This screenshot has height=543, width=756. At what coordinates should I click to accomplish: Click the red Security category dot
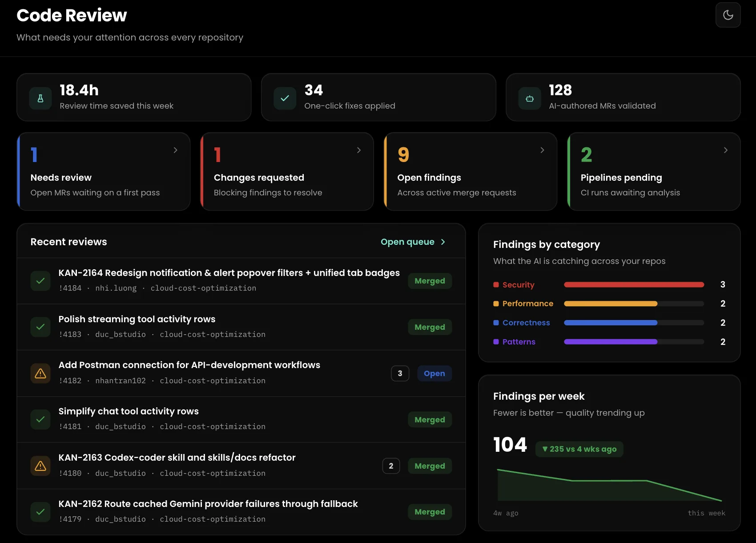click(496, 285)
